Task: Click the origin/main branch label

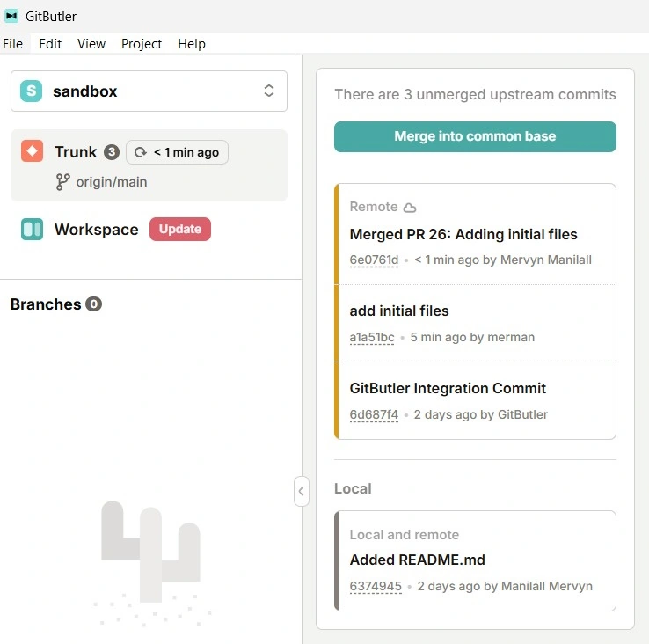Action: 112,182
